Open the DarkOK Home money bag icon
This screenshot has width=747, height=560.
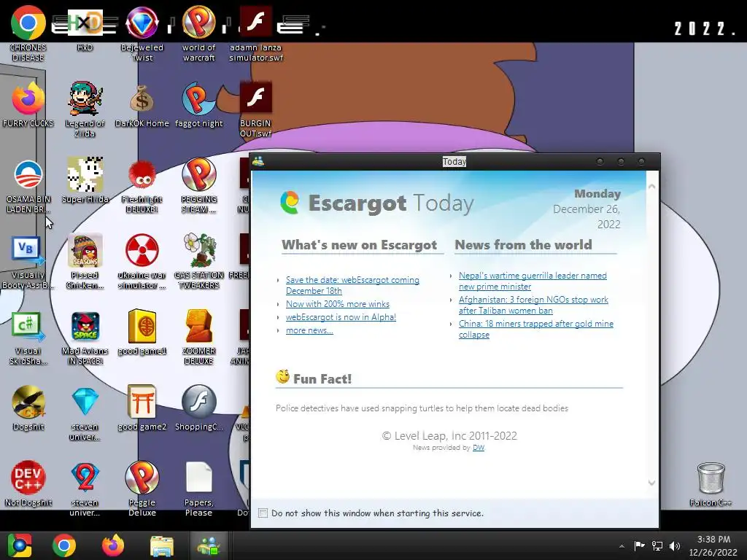tap(142, 99)
